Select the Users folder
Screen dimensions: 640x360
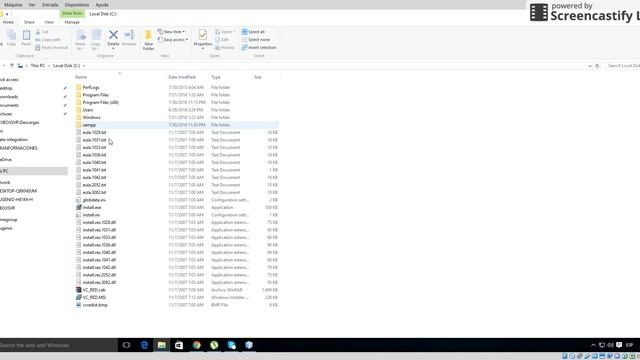tap(88, 110)
